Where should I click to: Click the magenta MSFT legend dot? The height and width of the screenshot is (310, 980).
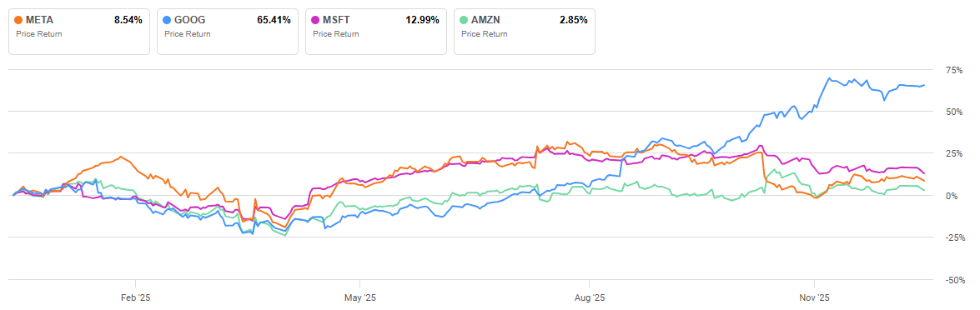point(316,20)
